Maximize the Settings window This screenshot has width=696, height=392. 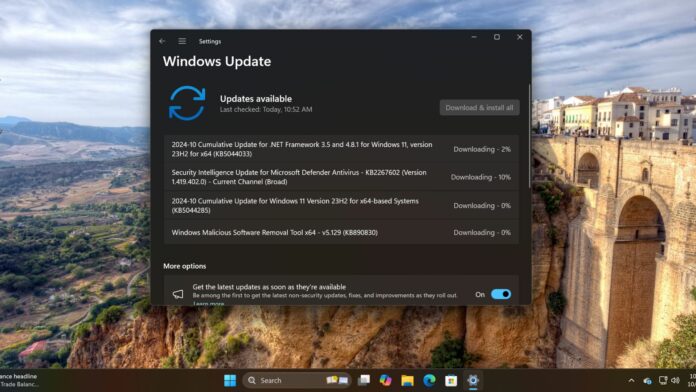pos(497,37)
